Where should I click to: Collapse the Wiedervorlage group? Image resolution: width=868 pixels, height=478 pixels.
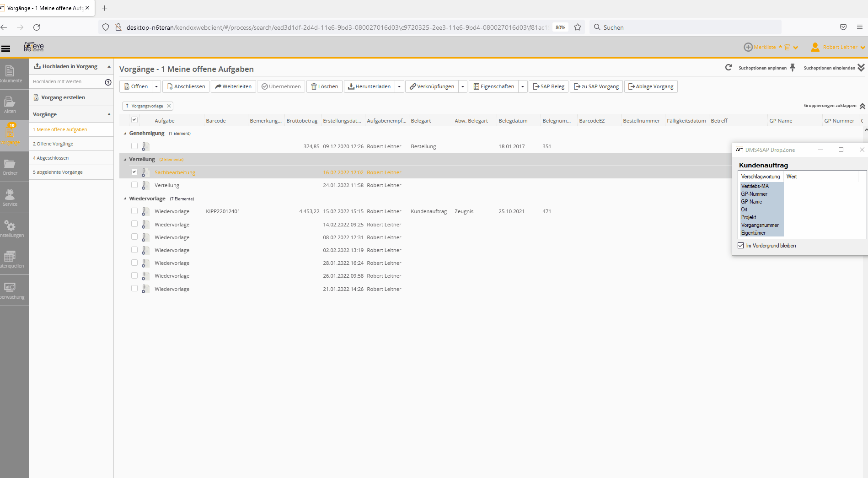click(125, 199)
